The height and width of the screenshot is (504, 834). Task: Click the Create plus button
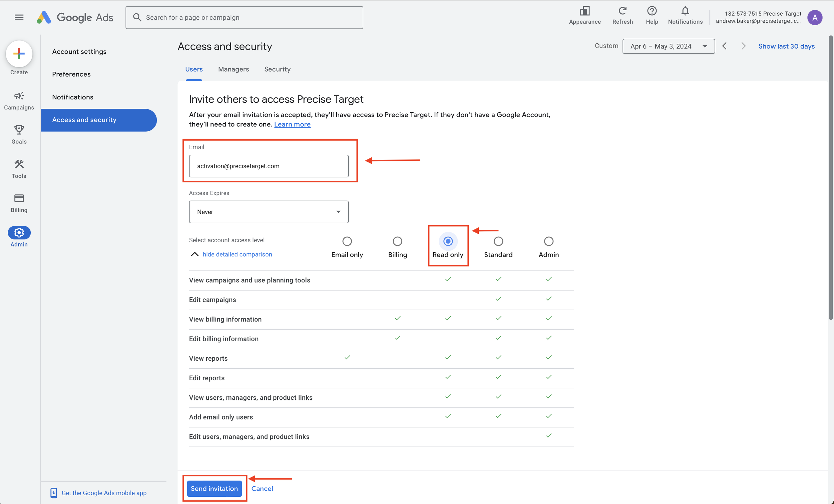[x=19, y=53]
